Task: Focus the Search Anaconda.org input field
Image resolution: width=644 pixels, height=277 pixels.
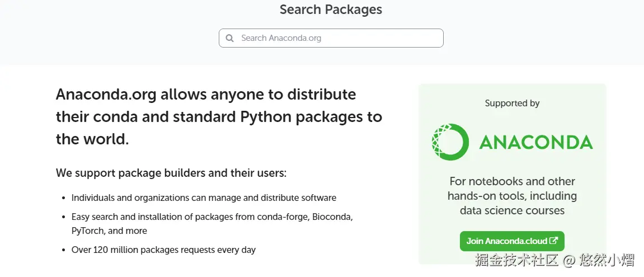Action: 336,38
